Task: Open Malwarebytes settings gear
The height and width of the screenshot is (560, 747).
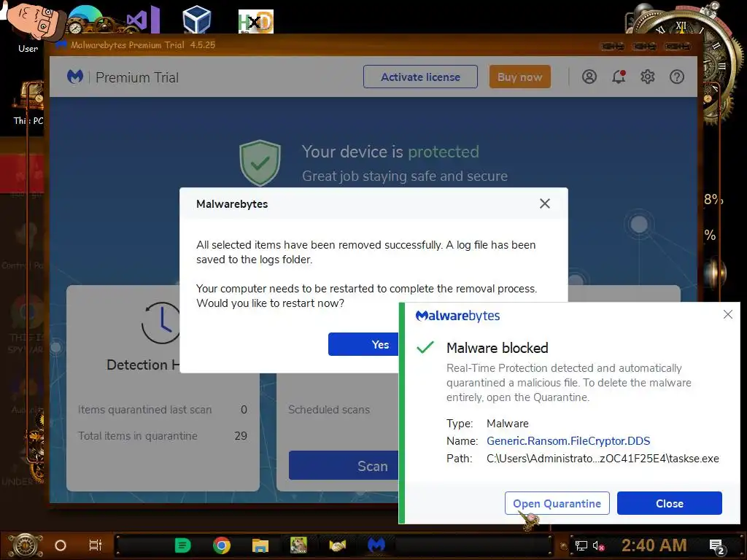Action: (648, 77)
